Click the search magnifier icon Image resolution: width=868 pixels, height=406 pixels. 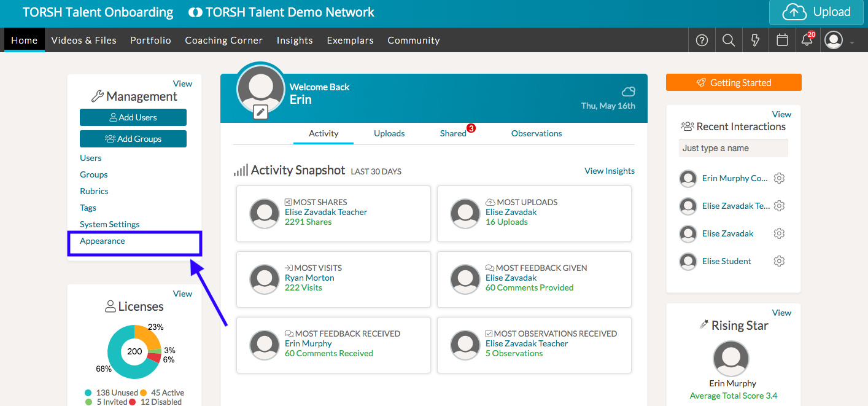pyautogui.click(x=729, y=41)
